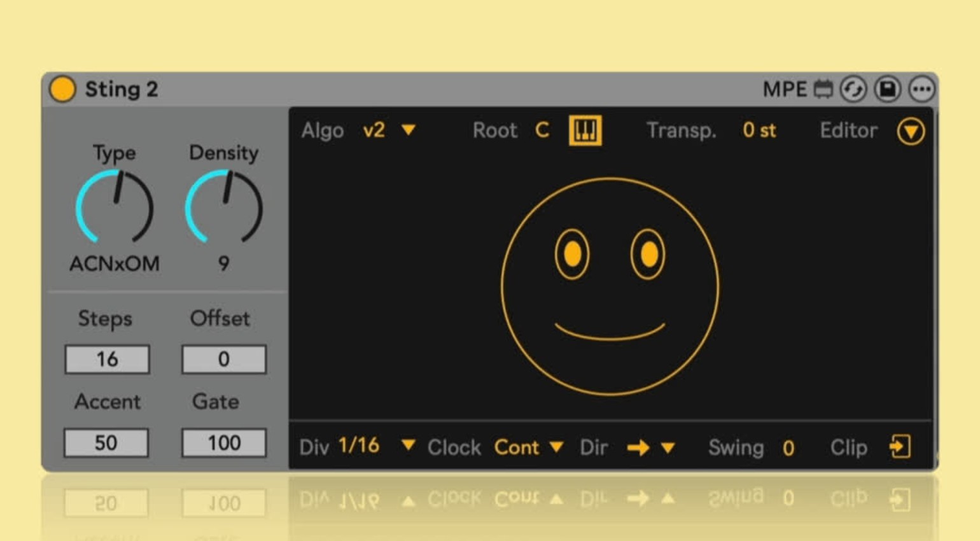The image size is (980, 541).
Task: Toggle the root note keyboard icon
Action: [585, 130]
